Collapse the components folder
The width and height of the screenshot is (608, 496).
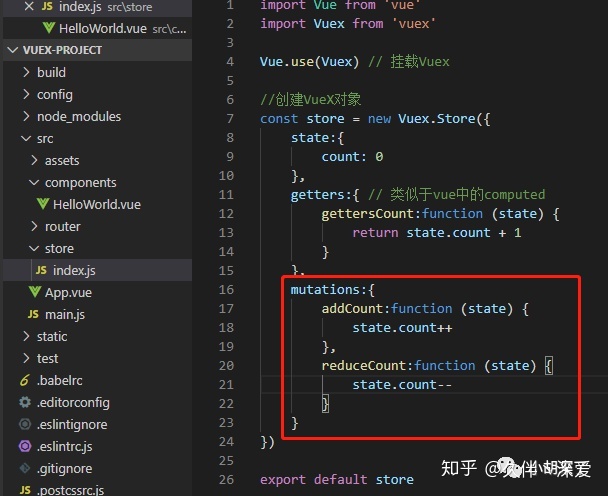click(35, 182)
